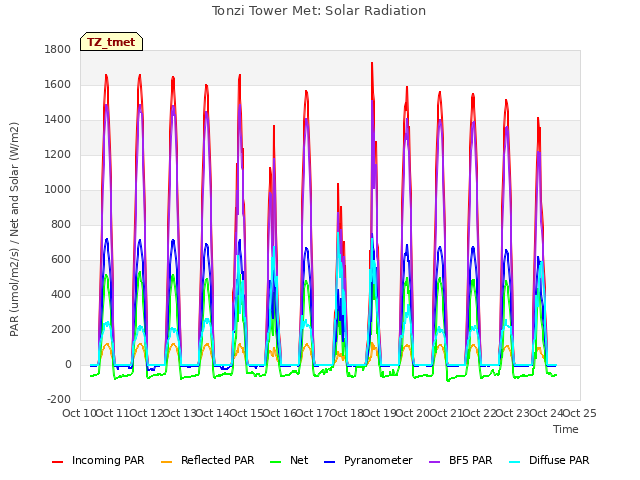Select the purple BF5 PAR legend swatch
The height and width of the screenshot is (480, 640).
pos(435,462)
